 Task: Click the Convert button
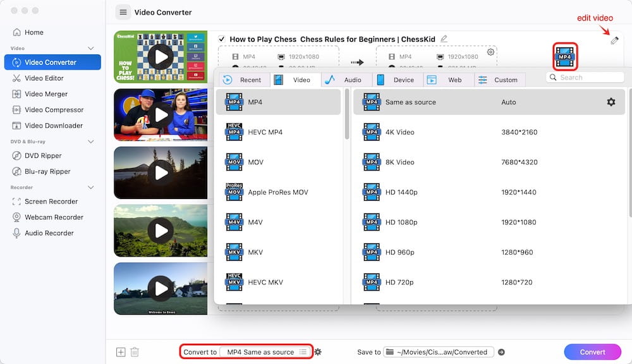(592, 352)
